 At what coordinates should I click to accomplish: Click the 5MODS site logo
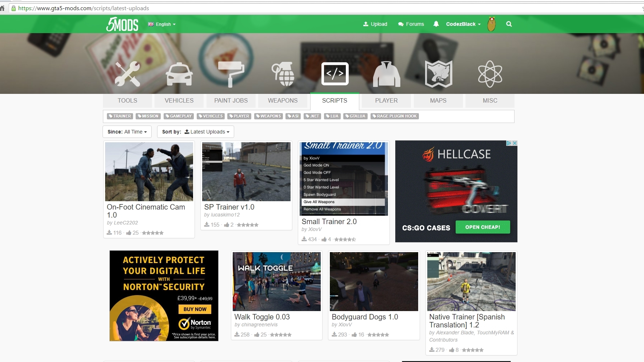pos(122,24)
